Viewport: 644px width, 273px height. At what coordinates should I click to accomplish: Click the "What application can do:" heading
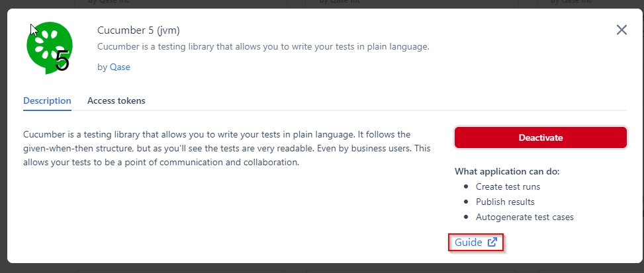507,171
